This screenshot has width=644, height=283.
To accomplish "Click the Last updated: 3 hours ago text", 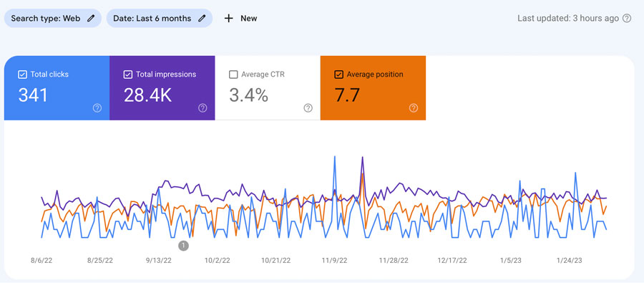I will [568, 18].
